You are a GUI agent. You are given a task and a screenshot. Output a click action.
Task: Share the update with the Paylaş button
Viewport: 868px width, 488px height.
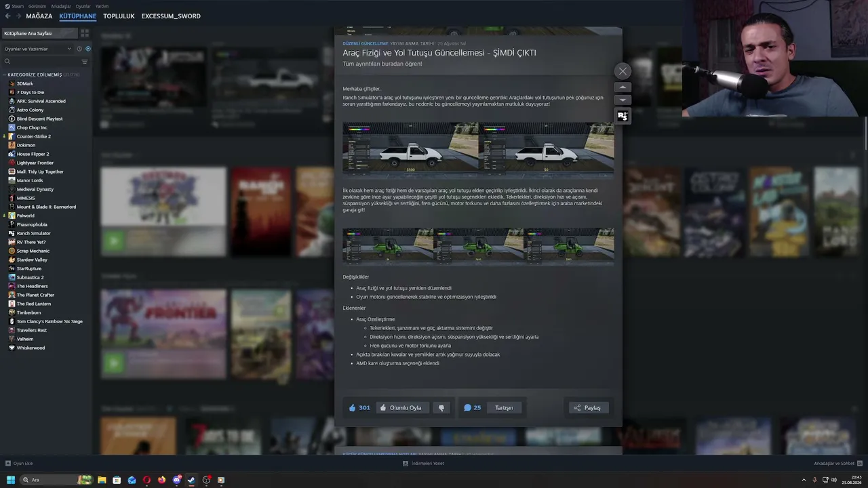589,407
